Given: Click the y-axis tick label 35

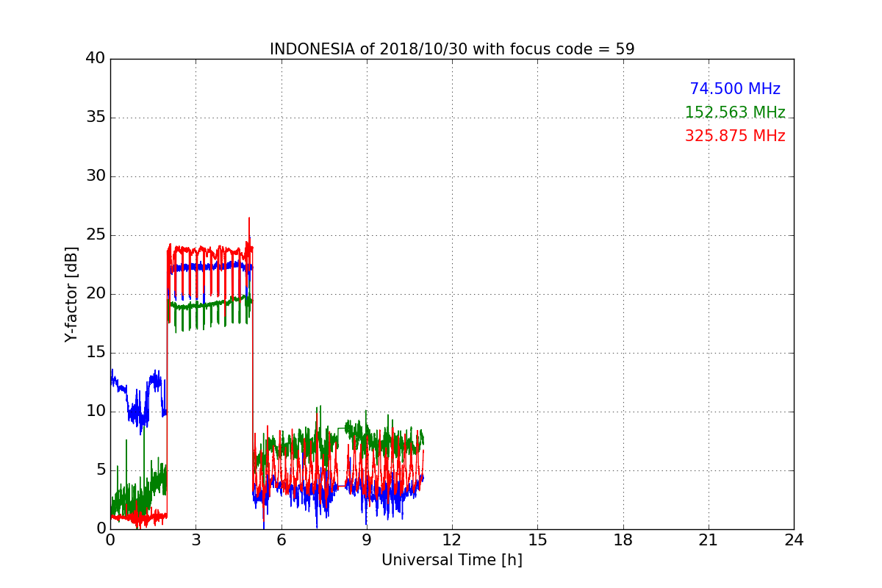Looking at the screenshot, I should click(x=96, y=118).
